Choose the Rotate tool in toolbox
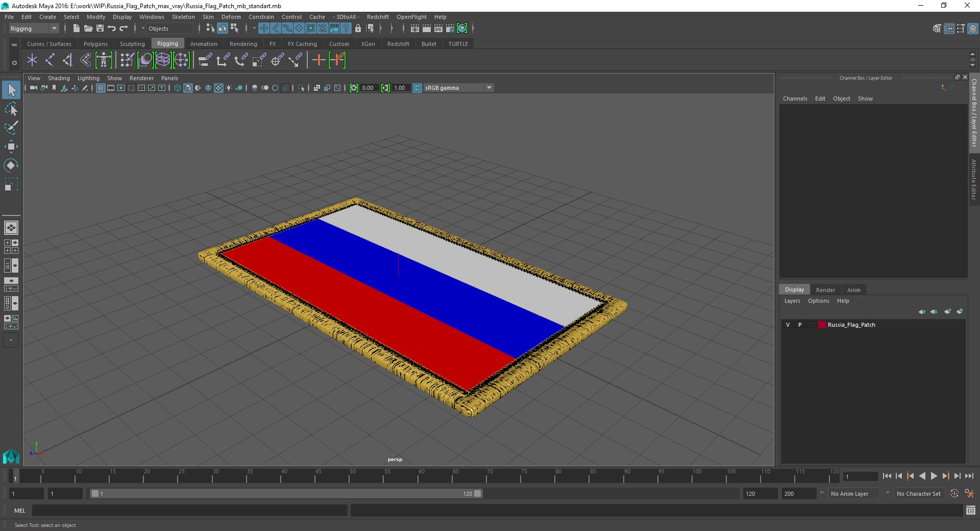The width and height of the screenshot is (980, 531). tap(11, 165)
